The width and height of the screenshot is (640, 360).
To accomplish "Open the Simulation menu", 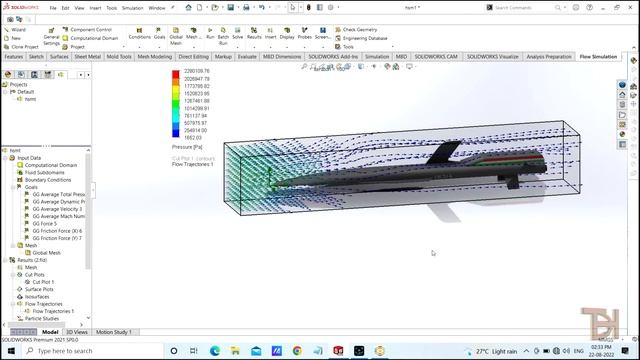I will [133, 8].
